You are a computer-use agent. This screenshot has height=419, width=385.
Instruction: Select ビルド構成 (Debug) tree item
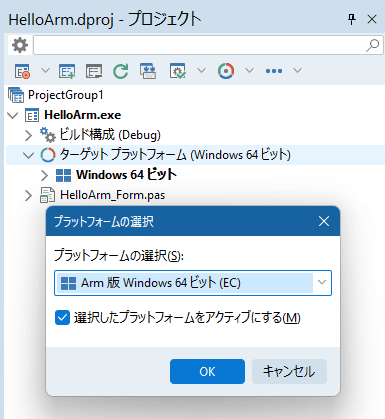pos(110,135)
